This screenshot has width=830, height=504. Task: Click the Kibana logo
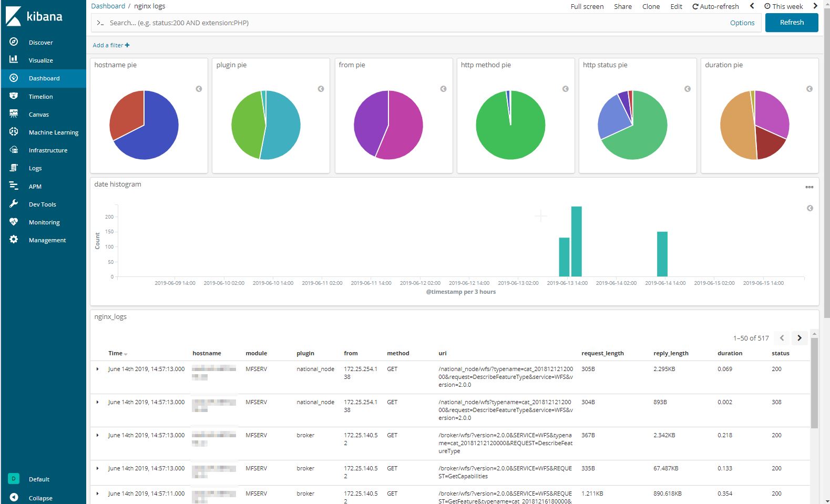(34, 16)
